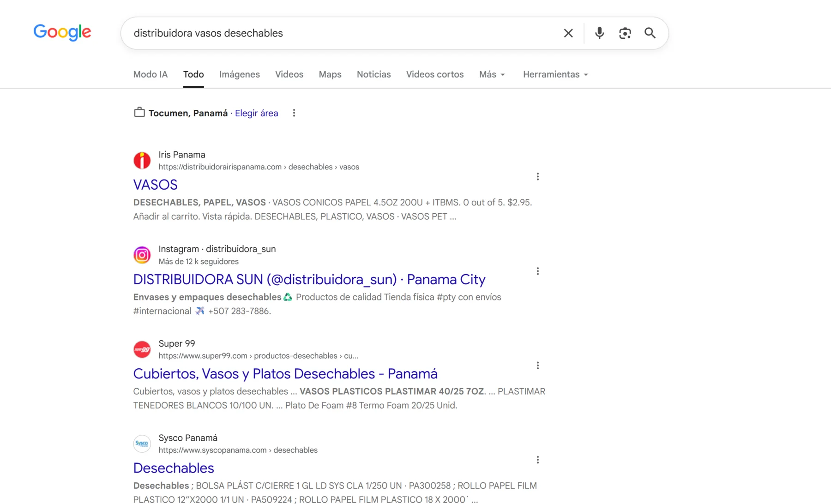Click the super99.com URL breadcrumb
This screenshot has width=831, height=504.
point(259,356)
